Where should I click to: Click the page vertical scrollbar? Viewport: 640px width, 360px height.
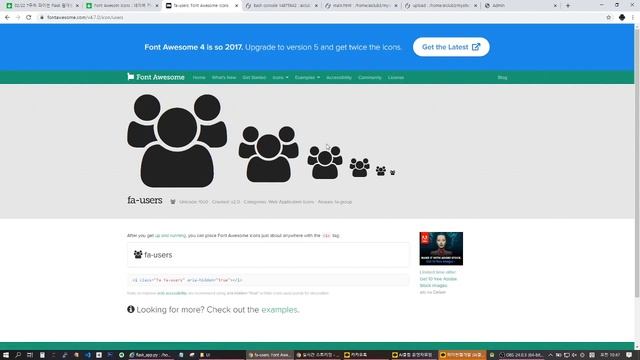tap(637, 163)
